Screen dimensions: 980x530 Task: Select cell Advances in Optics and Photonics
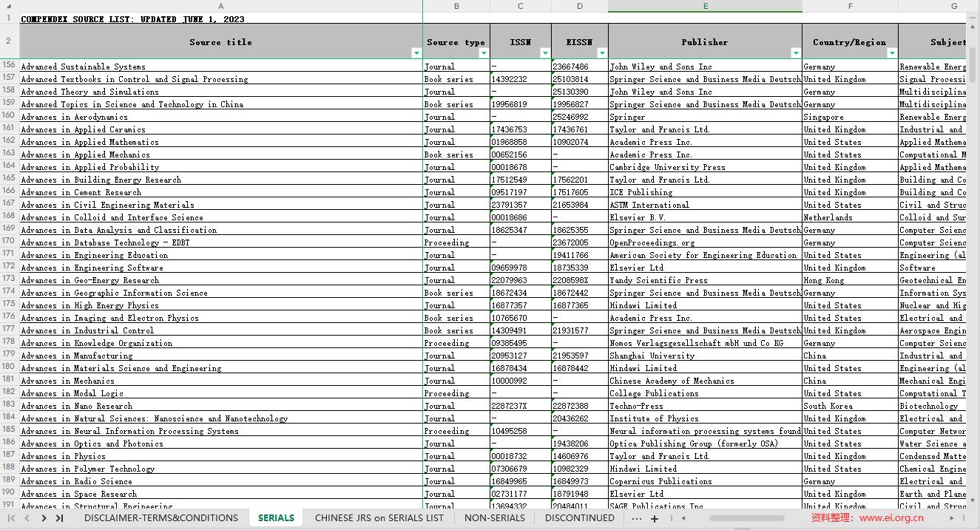(x=221, y=444)
